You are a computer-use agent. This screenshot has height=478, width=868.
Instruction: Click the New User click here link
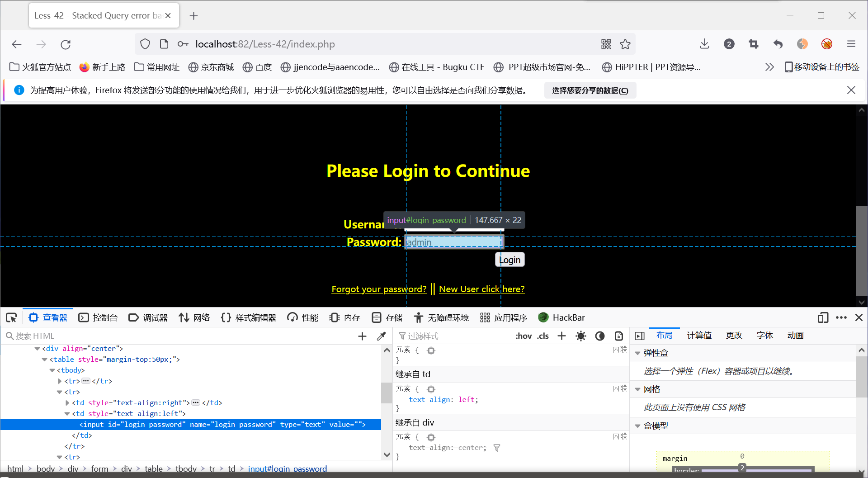[x=481, y=289]
